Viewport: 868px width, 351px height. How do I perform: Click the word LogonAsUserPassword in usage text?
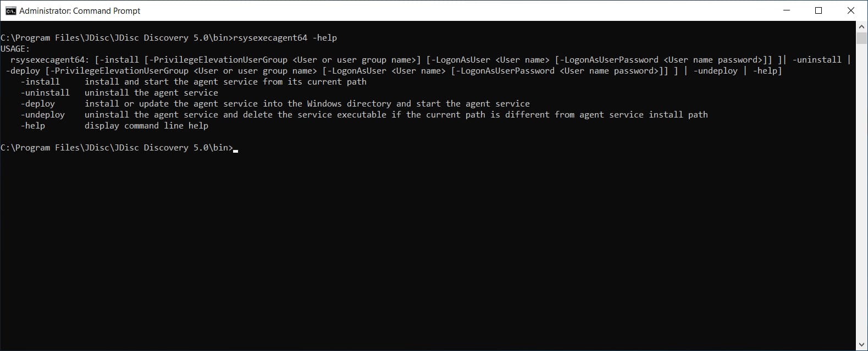(607, 59)
